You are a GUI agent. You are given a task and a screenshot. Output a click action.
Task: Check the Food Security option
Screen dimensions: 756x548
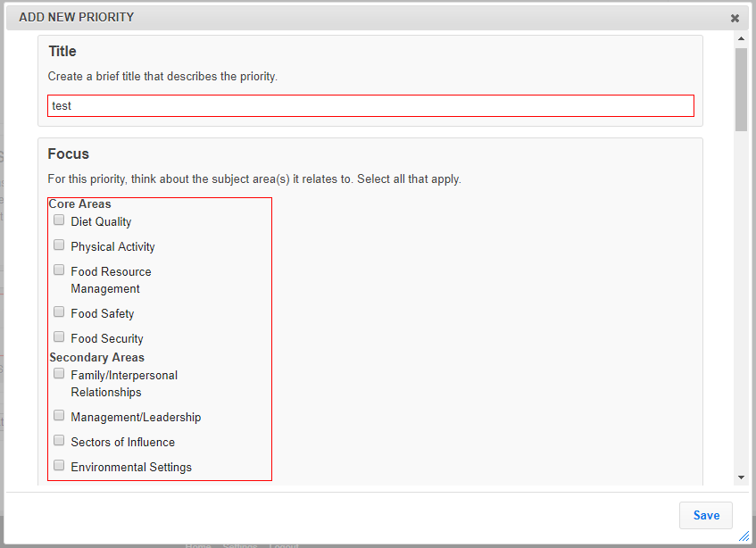tap(59, 337)
